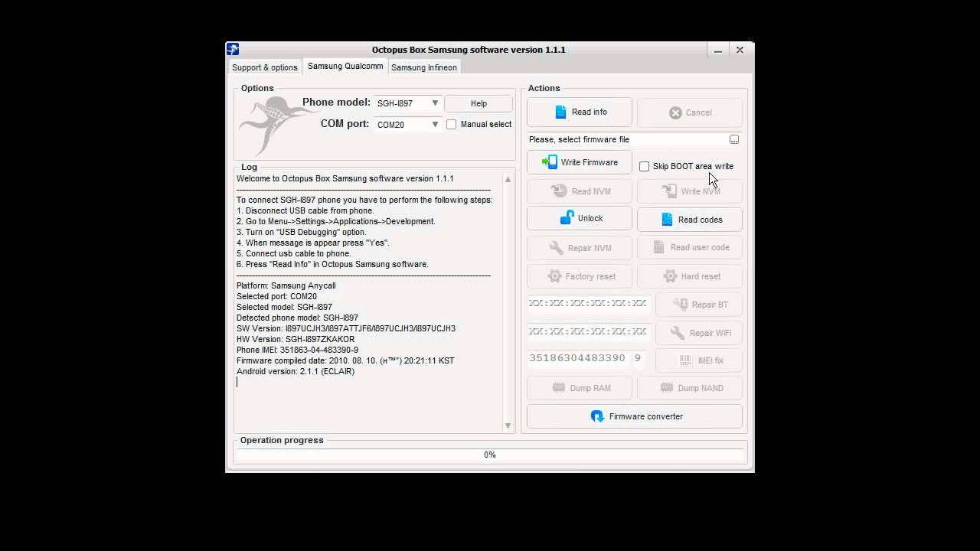The width and height of the screenshot is (980, 551).
Task: Click the Octopus Box title bar icon
Action: click(233, 49)
